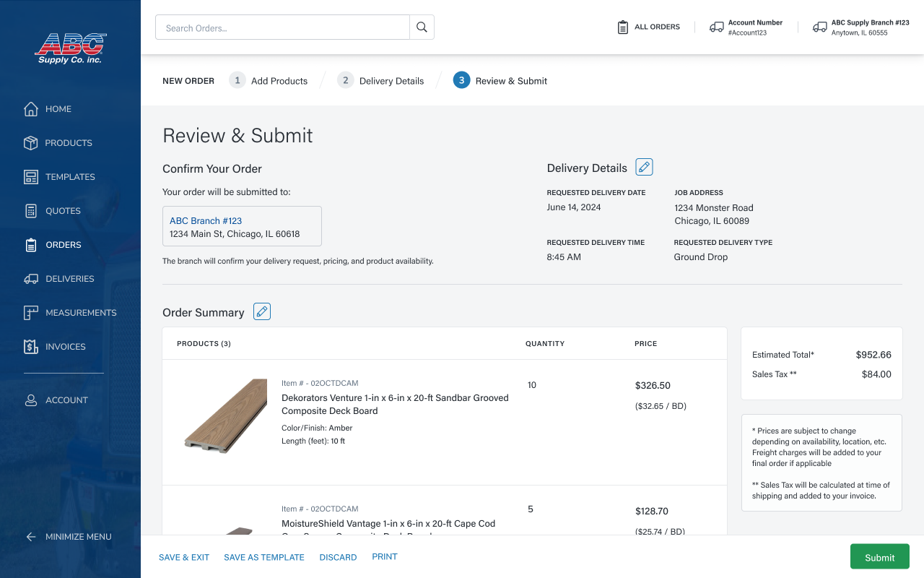Edit Delivery Details with pencil icon

pos(644,167)
